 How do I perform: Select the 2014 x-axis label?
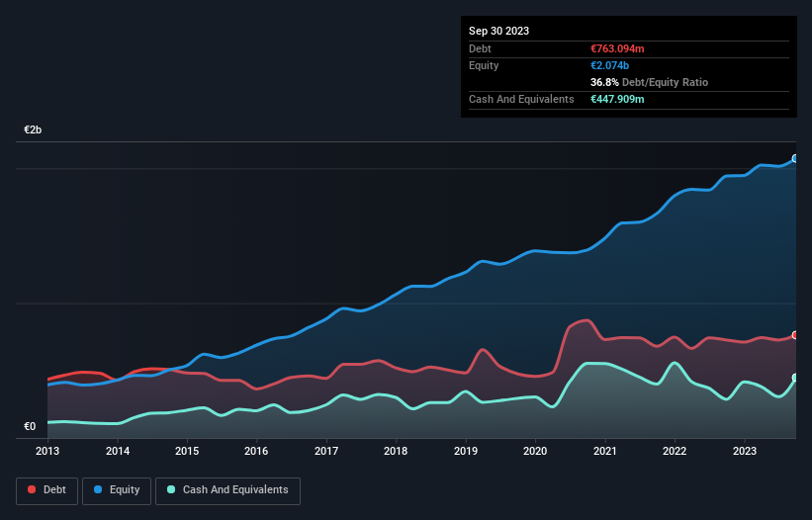[x=118, y=451]
